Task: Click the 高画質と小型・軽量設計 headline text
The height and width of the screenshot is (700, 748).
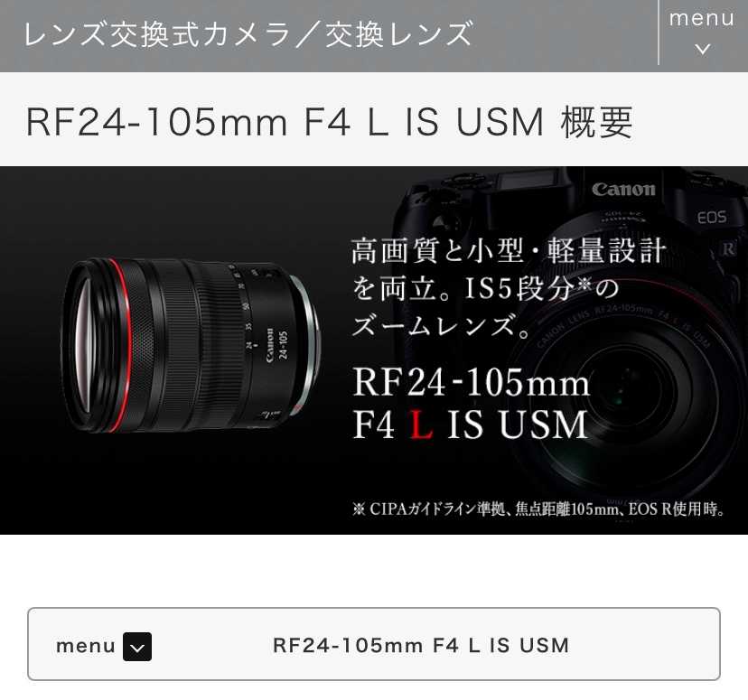Action: coord(509,251)
